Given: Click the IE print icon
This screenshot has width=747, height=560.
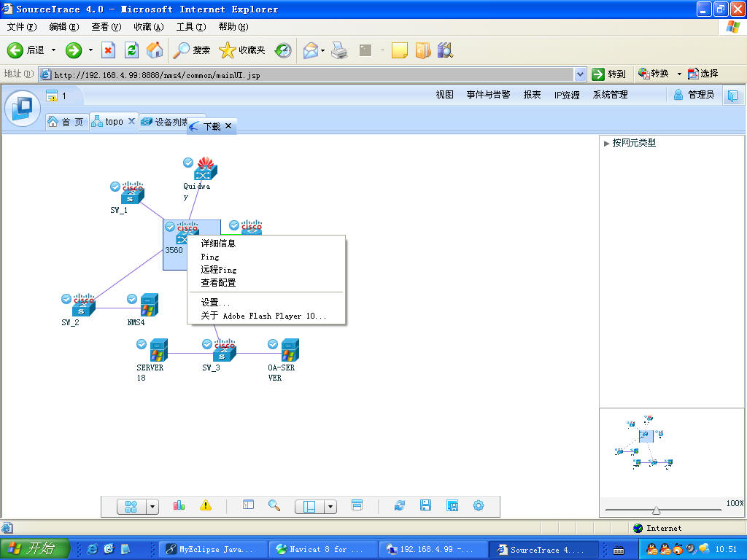Looking at the screenshot, I should click(x=339, y=50).
